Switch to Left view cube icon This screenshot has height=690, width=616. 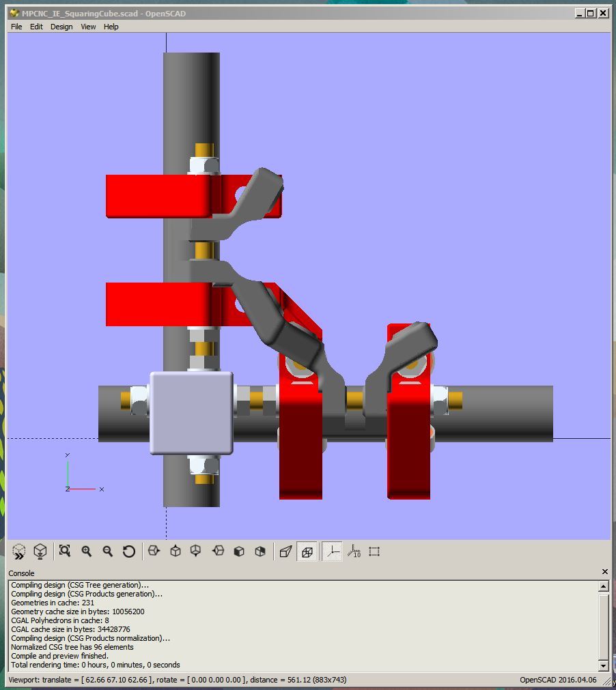(x=218, y=551)
